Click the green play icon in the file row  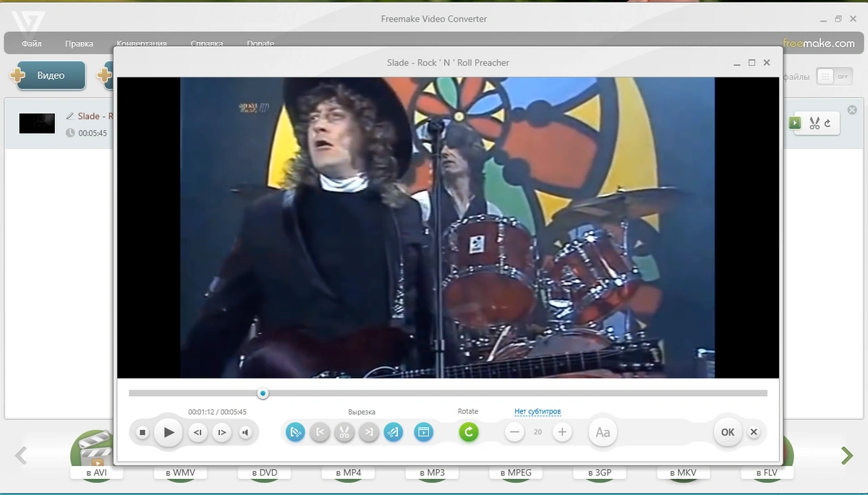tap(796, 123)
